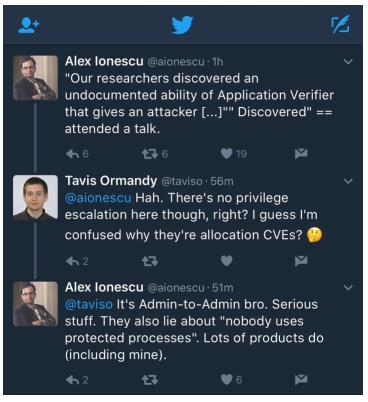Screen dimensions: 368x402
Task: Retweet the Admin-to-Admin tweet
Action: click(150, 380)
